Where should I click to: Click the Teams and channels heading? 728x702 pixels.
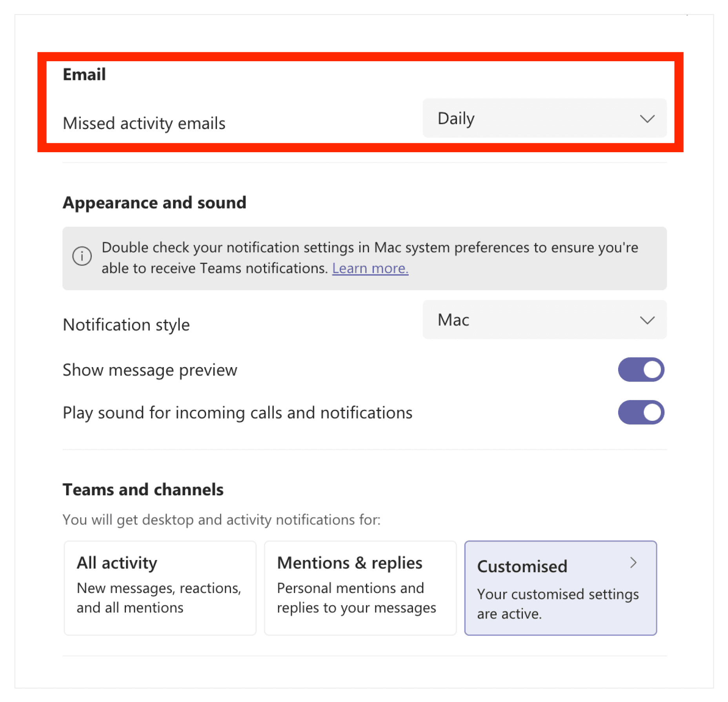tap(143, 490)
